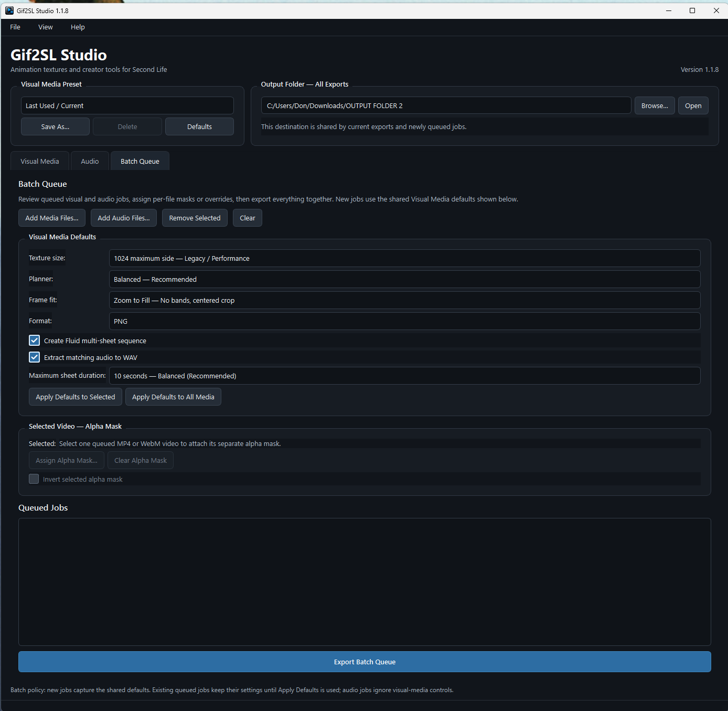
Task: Switch to the Audio tab
Action: click(x=90, y=161)
